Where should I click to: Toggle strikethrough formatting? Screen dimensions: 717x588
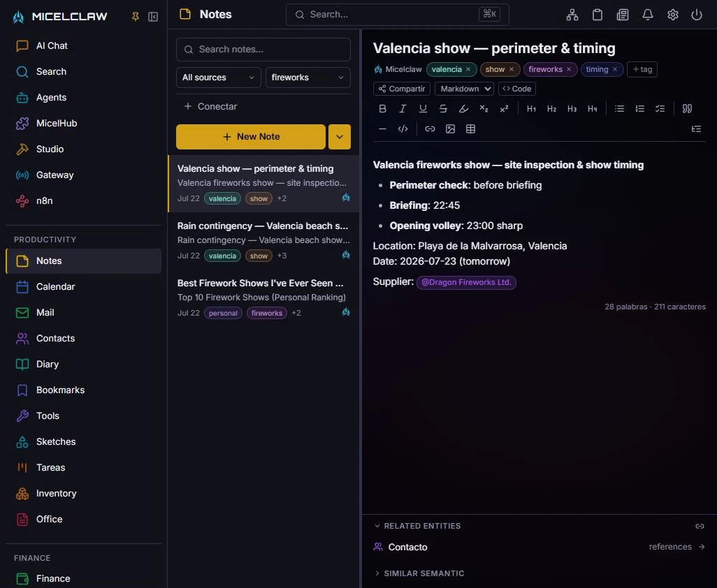[x=443, y=109]
